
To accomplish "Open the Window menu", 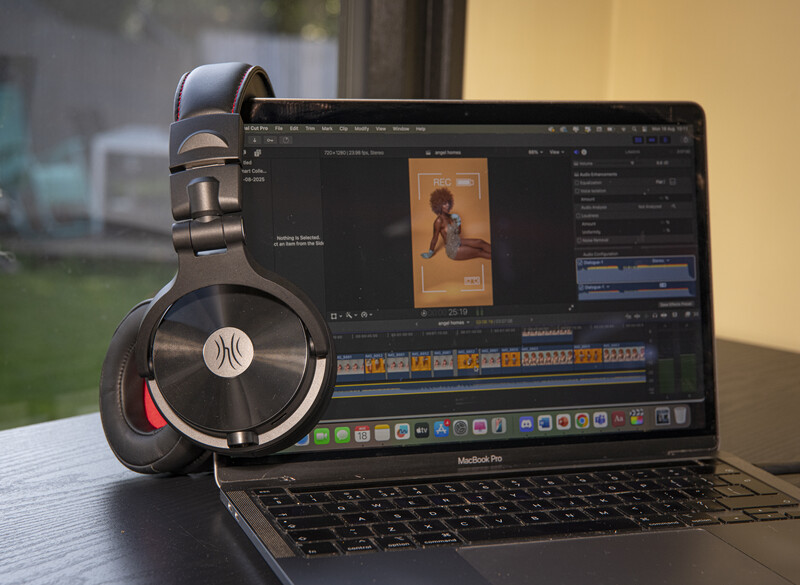I will click(x=401, y=129).
